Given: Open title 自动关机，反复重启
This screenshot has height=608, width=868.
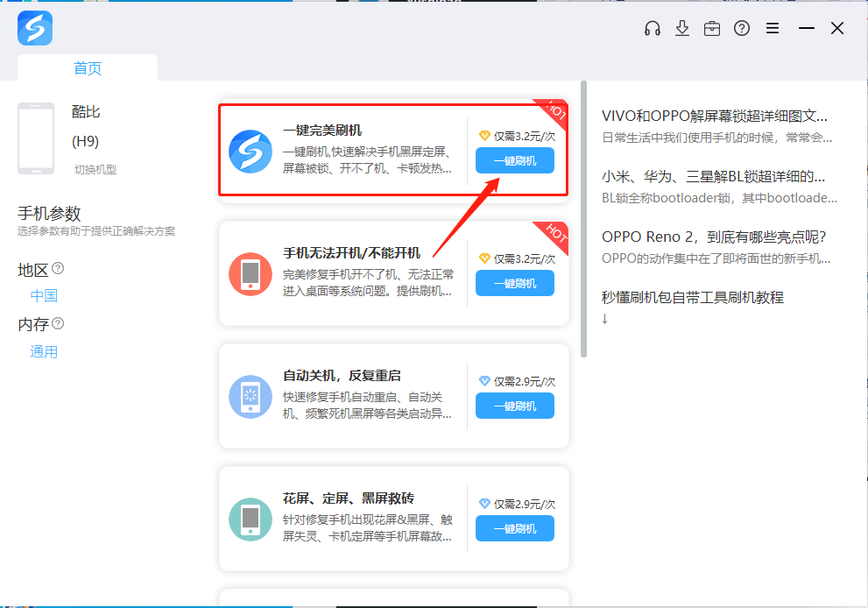Looking at the screenshot, I should (342, 376).
